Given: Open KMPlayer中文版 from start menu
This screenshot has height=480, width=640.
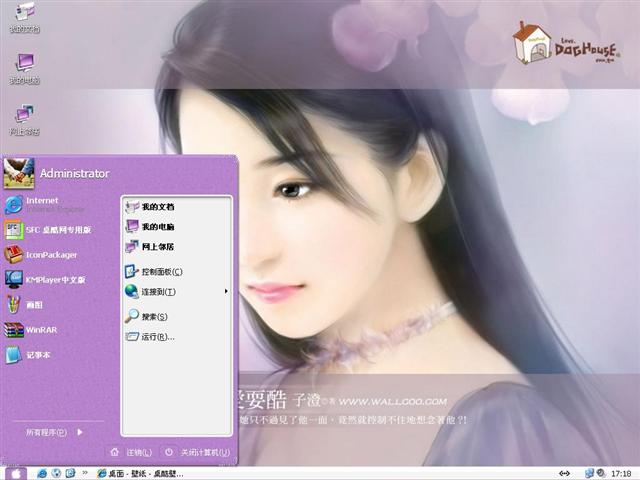Looking at the screenshot, I should [45, 280].
